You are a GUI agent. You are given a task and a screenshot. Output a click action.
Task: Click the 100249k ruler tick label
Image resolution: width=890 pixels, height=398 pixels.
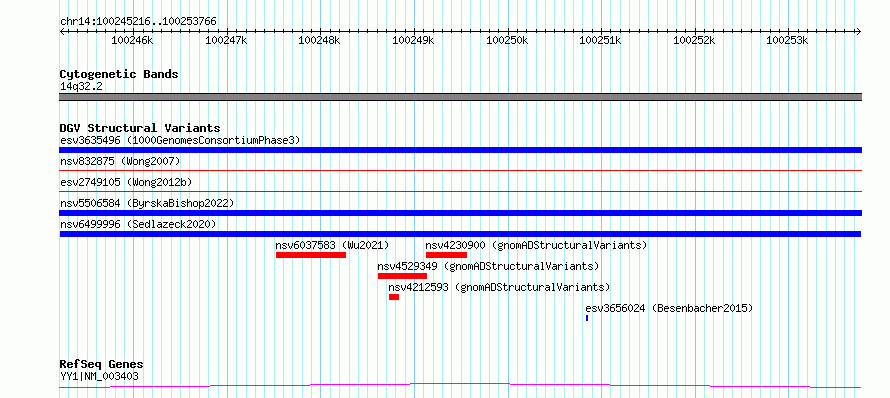coord(413,40)
